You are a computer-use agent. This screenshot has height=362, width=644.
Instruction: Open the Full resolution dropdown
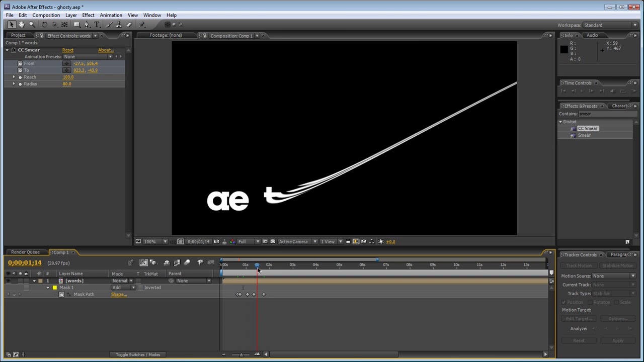(x=249, y=242)
